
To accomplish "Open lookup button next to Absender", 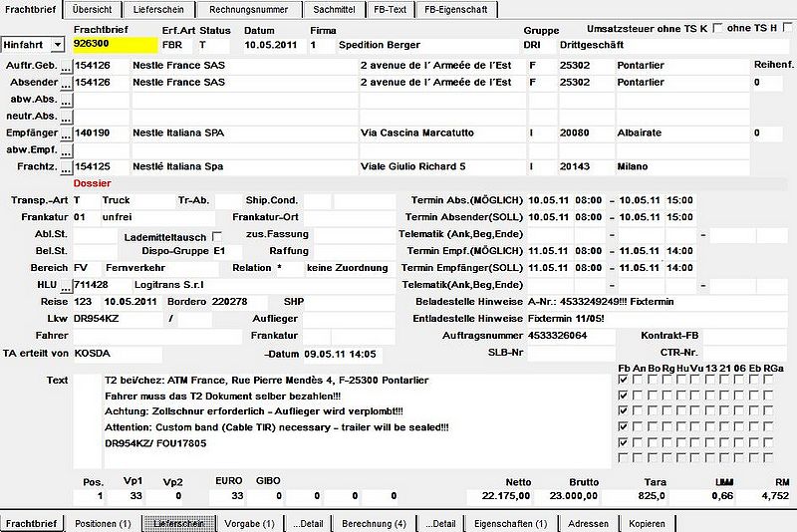I will pos(66,83).
